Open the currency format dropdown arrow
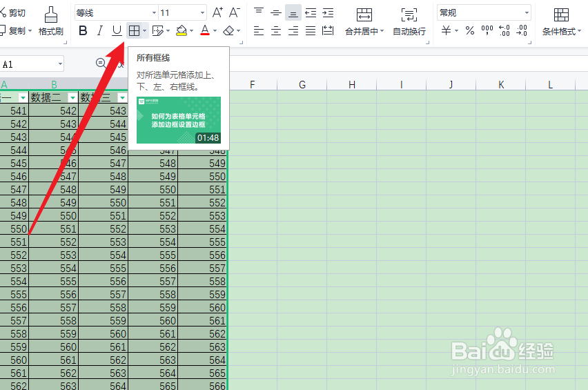The width and height of the screenshot is (588, 390). click(456, 31)
